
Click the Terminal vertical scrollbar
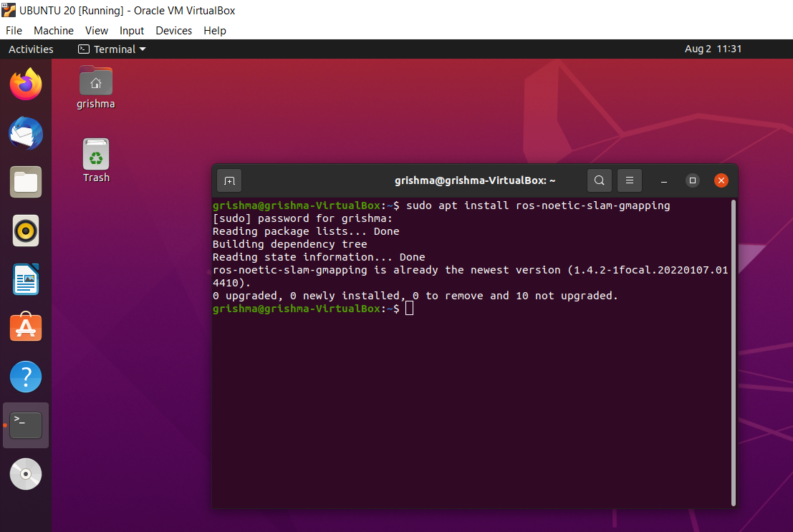pyautogui.click(x=734, y=352)
